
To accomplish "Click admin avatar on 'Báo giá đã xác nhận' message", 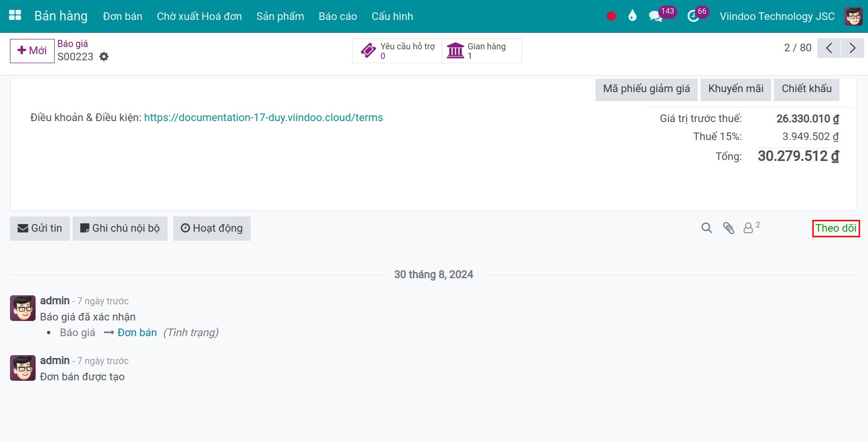I will click(x=23, y=308).
